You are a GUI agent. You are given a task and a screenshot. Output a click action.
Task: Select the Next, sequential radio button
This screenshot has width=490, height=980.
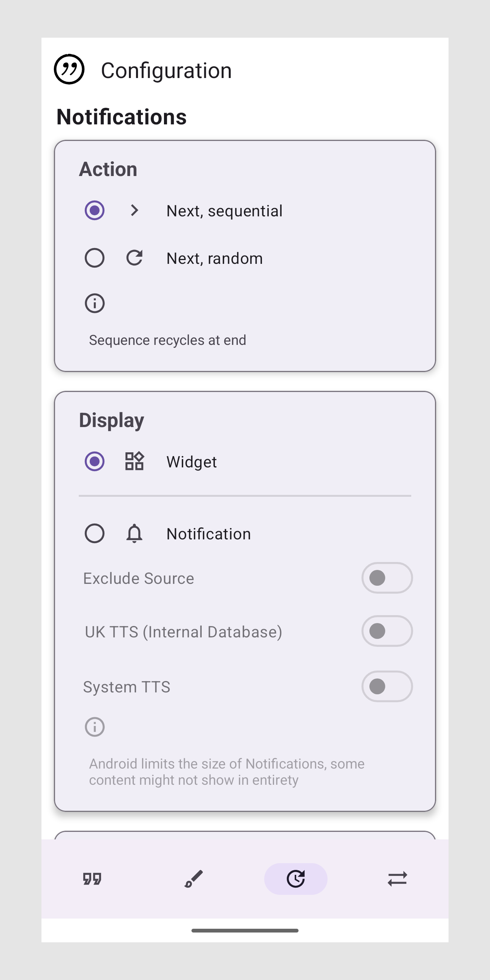(x=95, y=210)
